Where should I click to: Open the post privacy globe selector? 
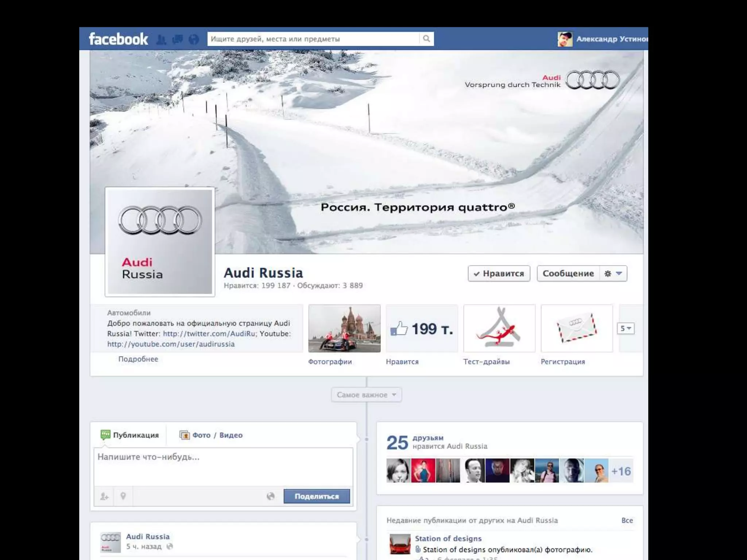click(271, 496)
